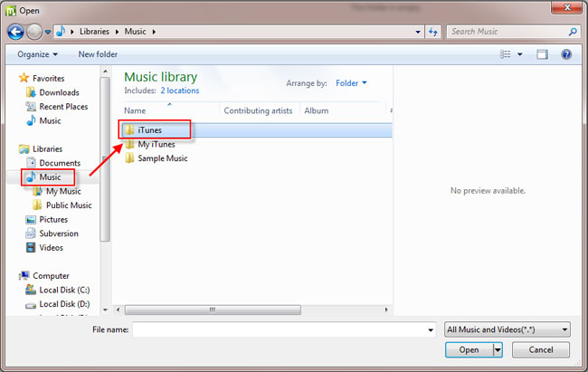The width and height of the screenshot is (588, 372).
Task: Click the right arrow of horizontal scrollbar
Action: (386, 310)
